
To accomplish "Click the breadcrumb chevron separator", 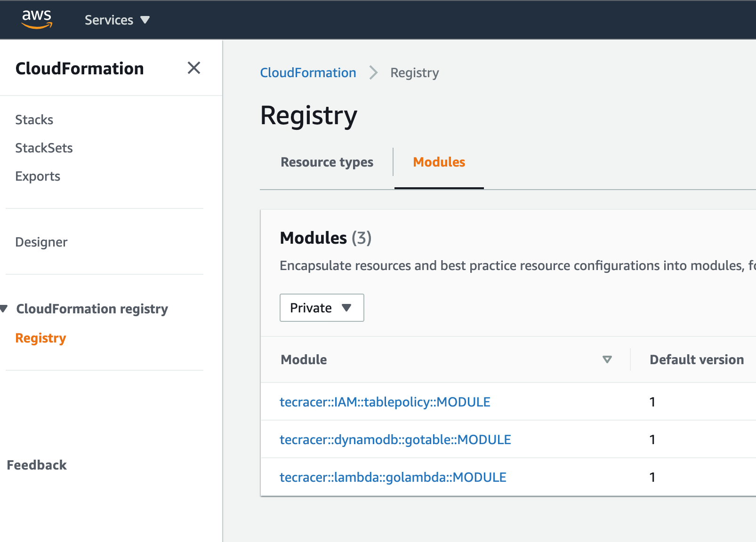I will [x=373, y=72].
